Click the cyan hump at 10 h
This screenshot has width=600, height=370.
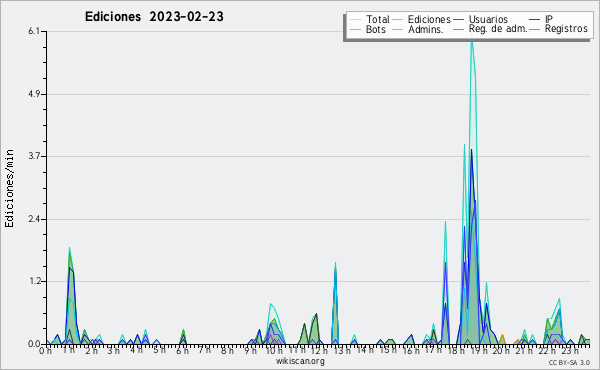pos(271,305)
